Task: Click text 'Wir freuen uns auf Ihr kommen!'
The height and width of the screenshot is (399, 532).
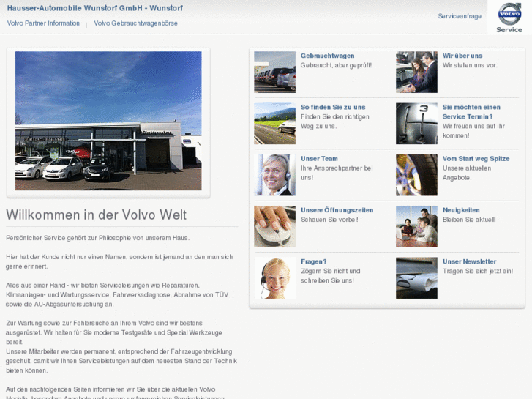Action: pyautogui.click(x=473, y=131)
